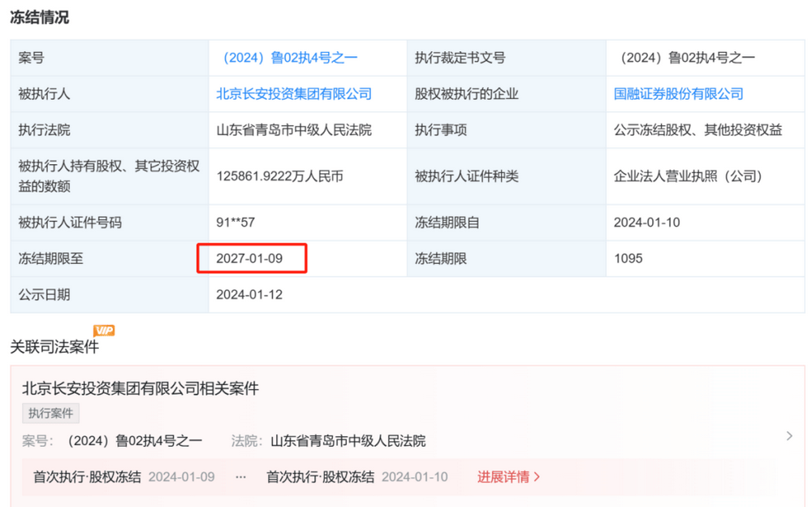Click 北京长安投资集团有限公司相关案件 card title
Screen dimensions: 812x507
tap(140, 388)
